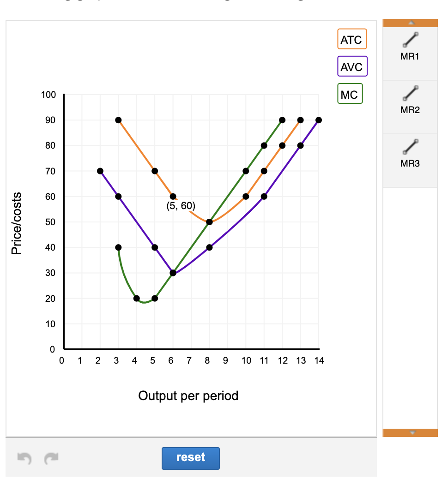Screen dimensions: 448x491
Task: Select the point where MC crosses ATC
Action: click(209, 222)
